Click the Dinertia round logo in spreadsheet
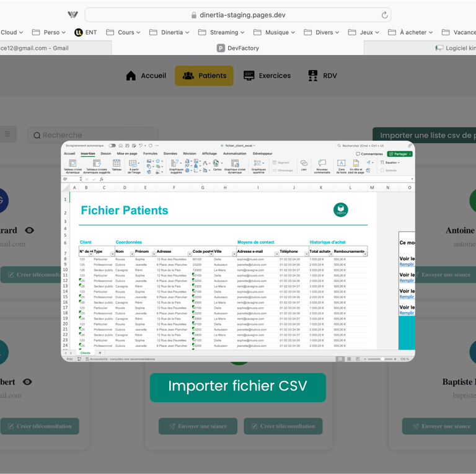This screenshot has width=476, height=474. (341, 210)
